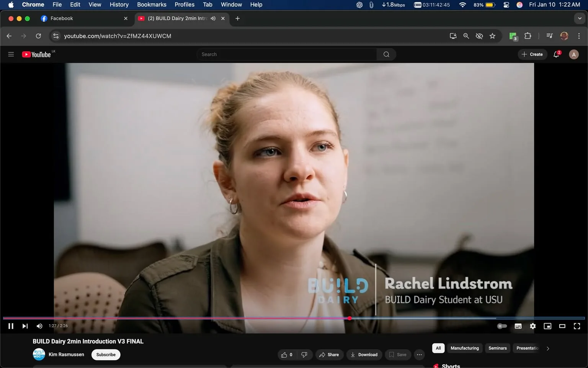The height and width of the screenshot is (368, 588).
Task: Open YouTube notifications bell
Action: click(556, 54)
